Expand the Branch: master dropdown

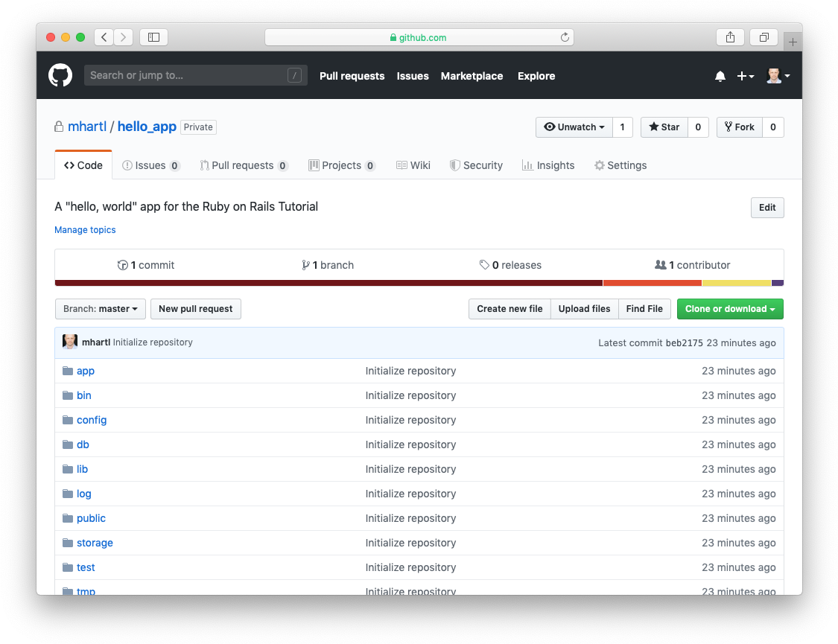(x=101, y=309)
